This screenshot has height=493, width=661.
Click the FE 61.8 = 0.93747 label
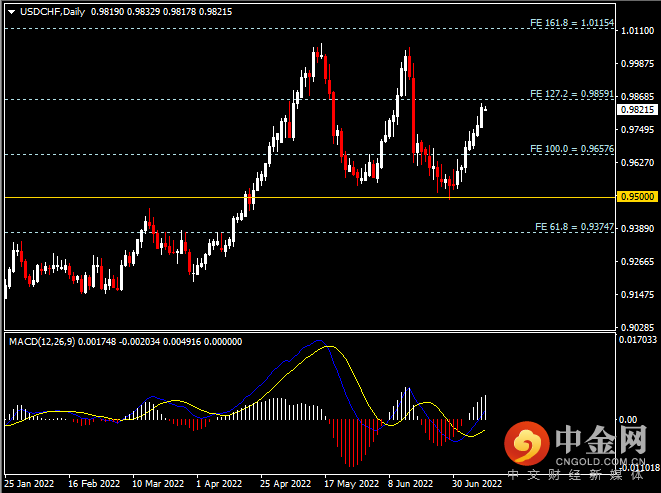[x=574, y=226]
